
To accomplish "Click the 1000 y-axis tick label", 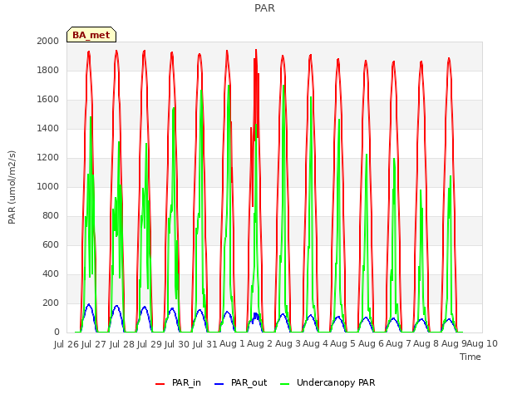I will click(48, 186).
